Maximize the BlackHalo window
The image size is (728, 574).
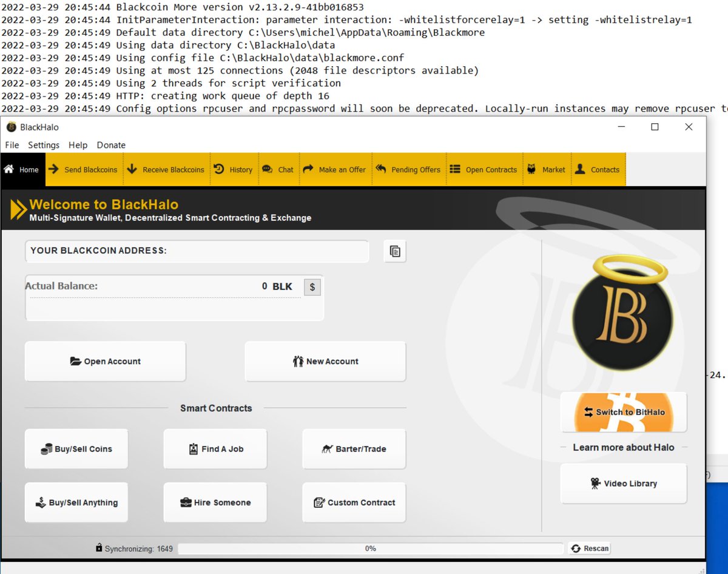[655, 127]
